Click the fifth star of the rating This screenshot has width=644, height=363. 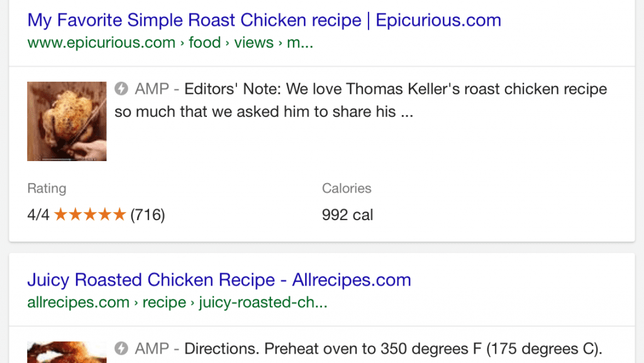121,215
